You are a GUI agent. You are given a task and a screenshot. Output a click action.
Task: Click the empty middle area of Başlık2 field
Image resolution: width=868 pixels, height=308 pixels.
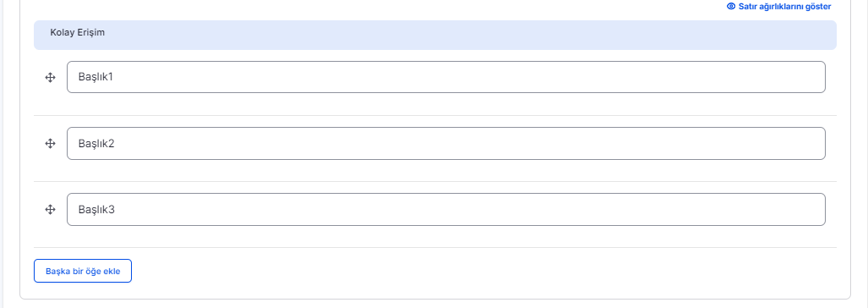pos(446,144)
